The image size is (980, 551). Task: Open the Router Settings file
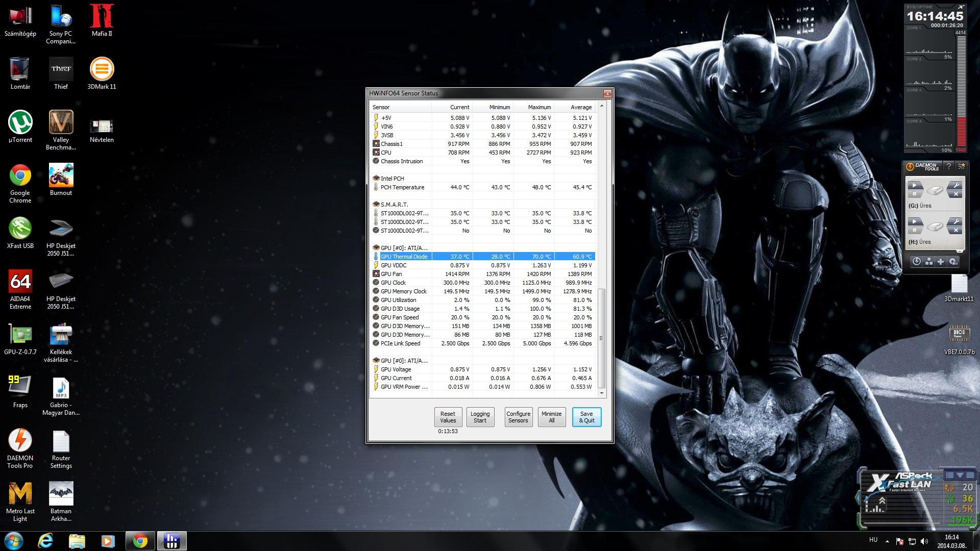click(x=61, y=448)
